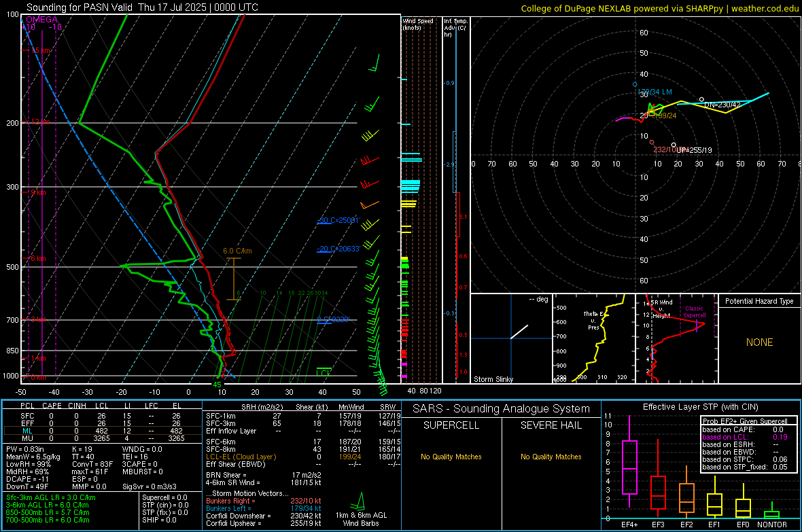
Task: Click the 'SigSvr = 0 m3/s3' value
Action: click(150, 487)
